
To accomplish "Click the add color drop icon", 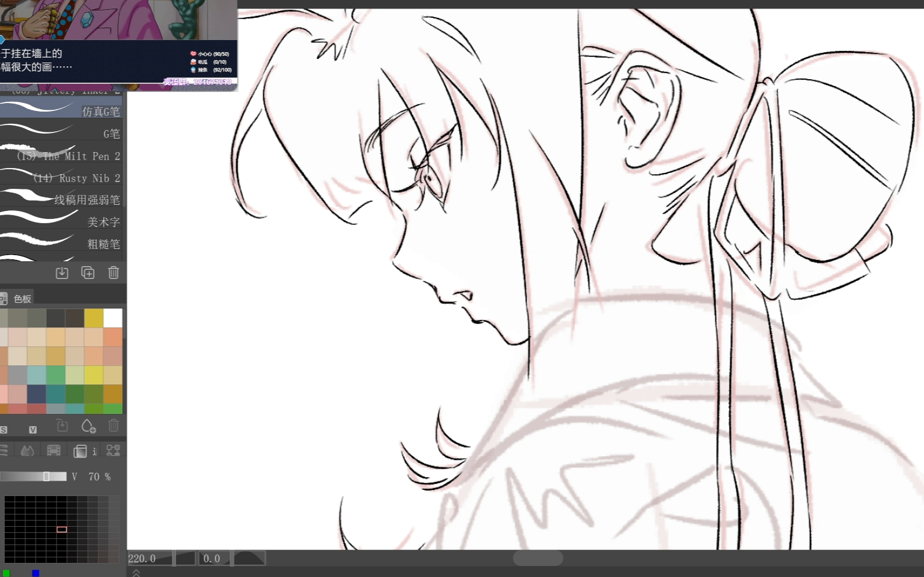I will click(x=88, y=426).
